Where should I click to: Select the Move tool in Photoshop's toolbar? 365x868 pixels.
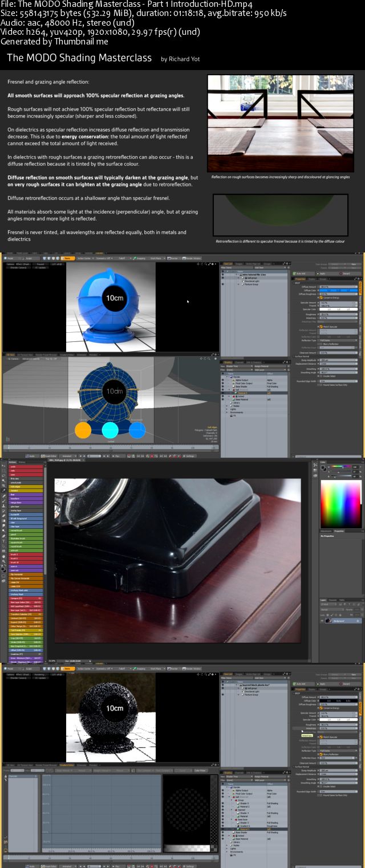coord(3,466)
